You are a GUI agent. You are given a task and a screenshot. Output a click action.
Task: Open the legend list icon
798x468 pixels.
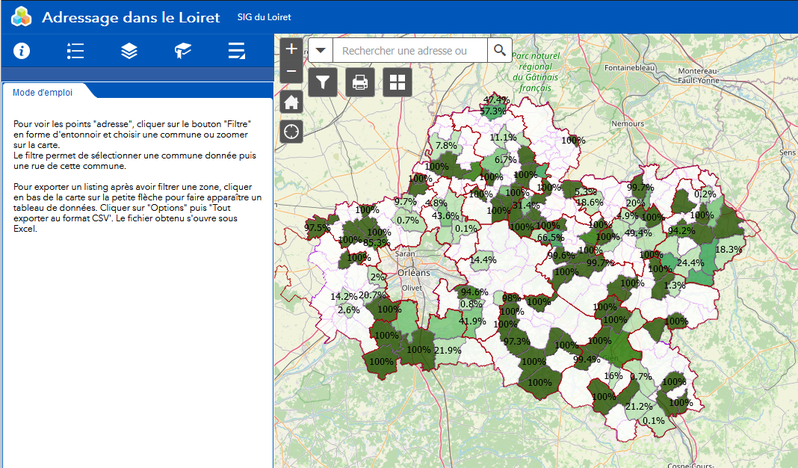click(75, 52)
